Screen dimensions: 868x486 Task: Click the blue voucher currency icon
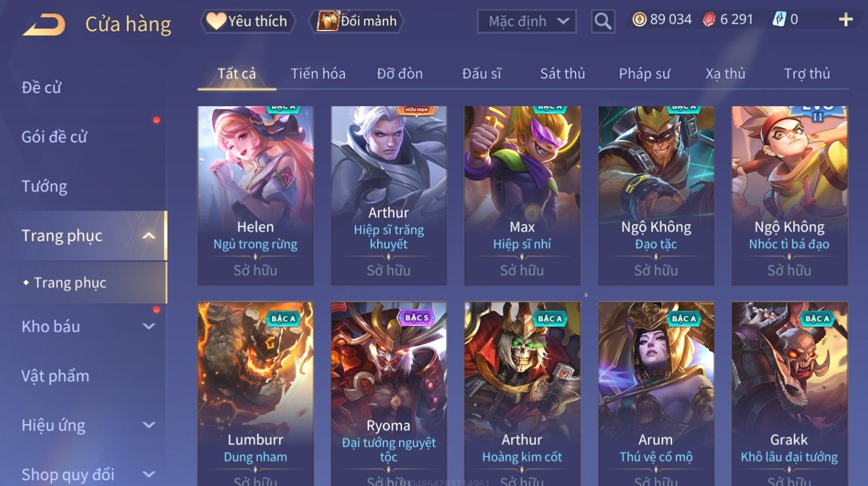click(779, 20)
